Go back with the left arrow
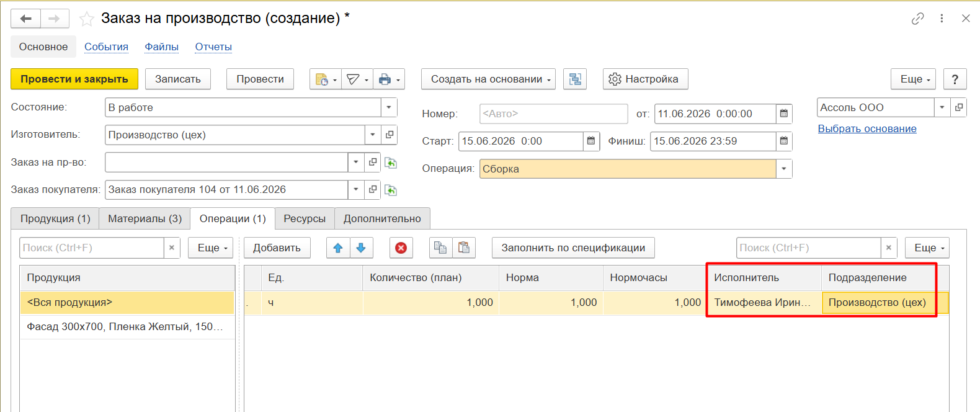Image resolution: width=980 pixels, height=412 pixels. tap(25, 19)
